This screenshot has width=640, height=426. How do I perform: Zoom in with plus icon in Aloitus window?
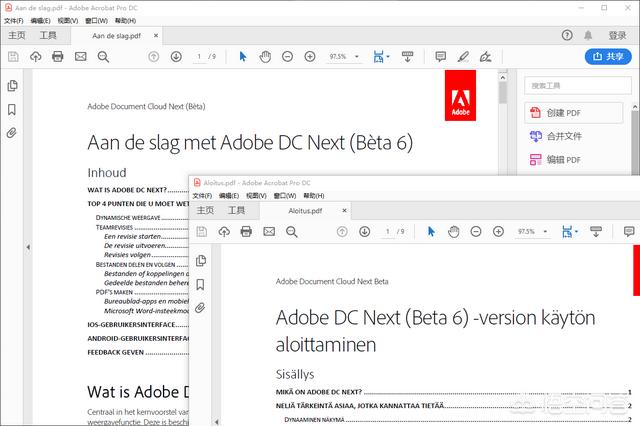point(498,232)
